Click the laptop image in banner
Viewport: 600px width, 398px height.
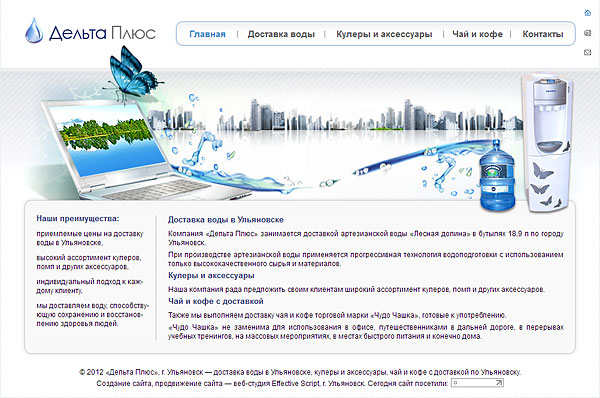click(x=122, y=149)
